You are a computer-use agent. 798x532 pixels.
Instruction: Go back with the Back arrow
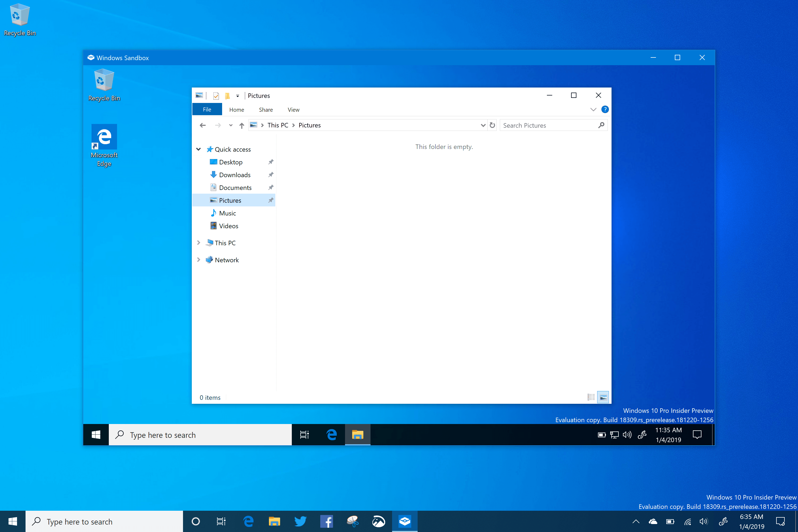pyautogui.click(x=202, y=125)
